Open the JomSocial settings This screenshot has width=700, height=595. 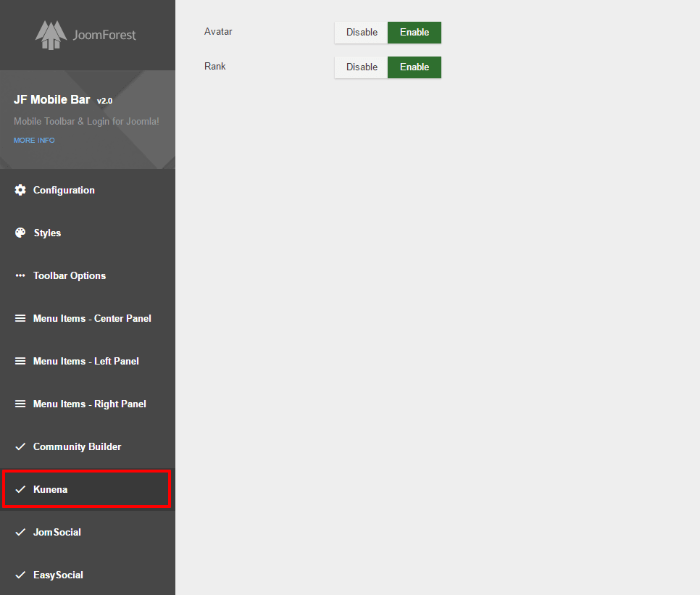click(88, 533)
